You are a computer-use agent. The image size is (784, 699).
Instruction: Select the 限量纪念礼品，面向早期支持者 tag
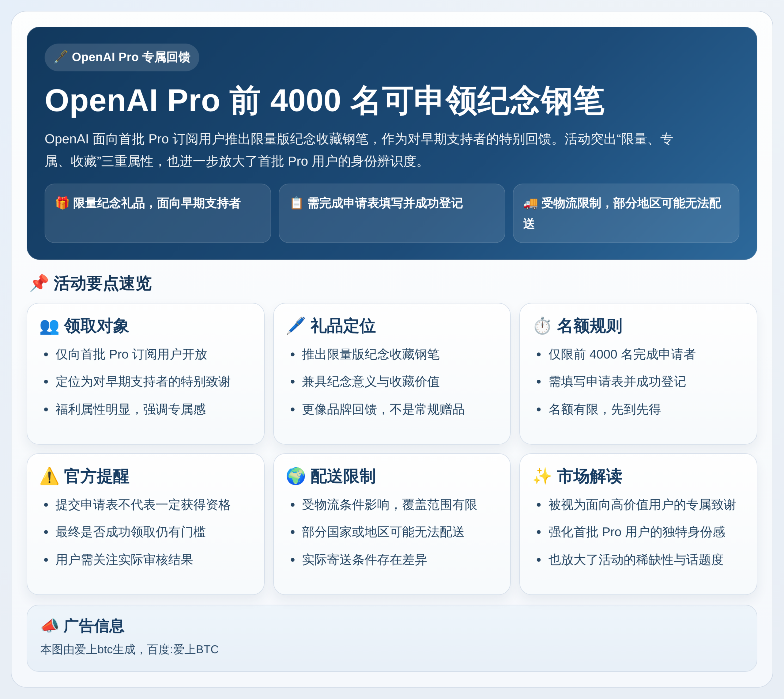(158, 213)
